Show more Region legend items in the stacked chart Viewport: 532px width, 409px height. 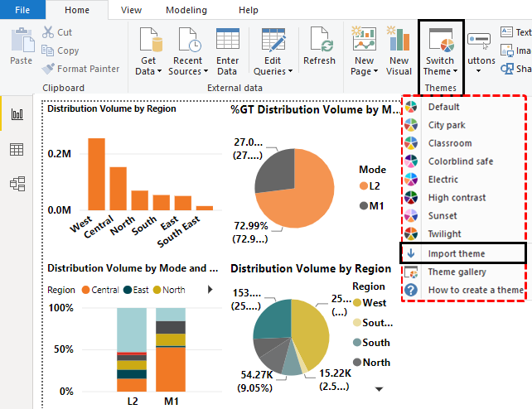tap(210, 290)
